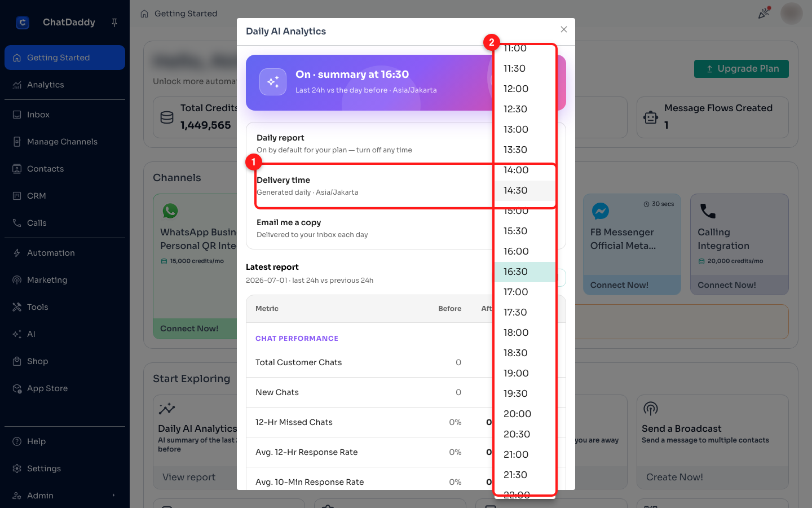Open Analytics from the sidebar

65,85
